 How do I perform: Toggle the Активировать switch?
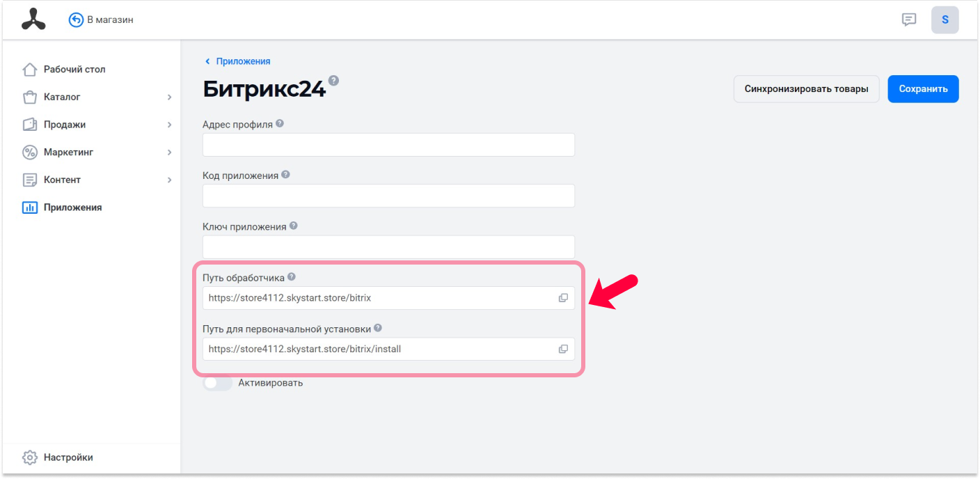point(217,383)
